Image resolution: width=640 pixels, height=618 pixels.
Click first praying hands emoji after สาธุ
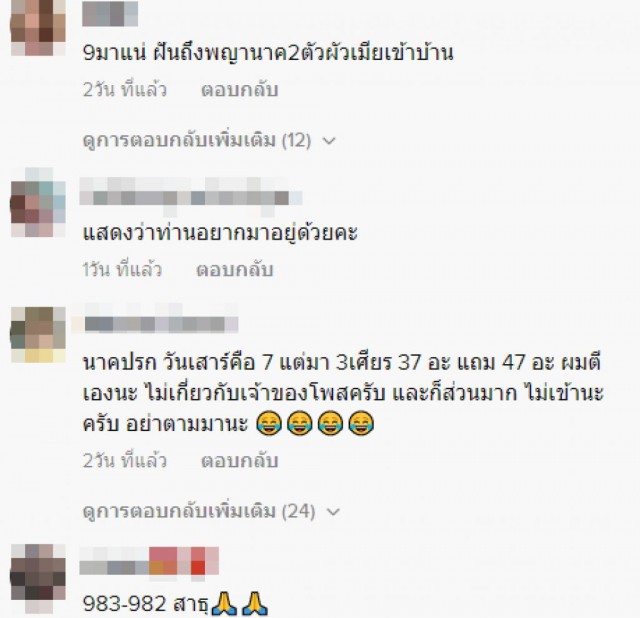tap(224, 603)
